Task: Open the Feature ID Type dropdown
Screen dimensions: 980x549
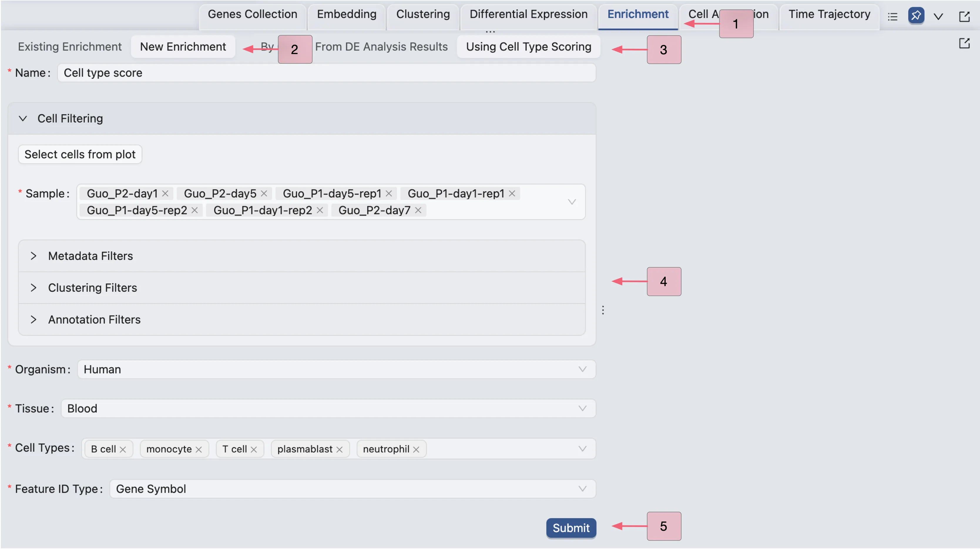Action: [352, 488]
